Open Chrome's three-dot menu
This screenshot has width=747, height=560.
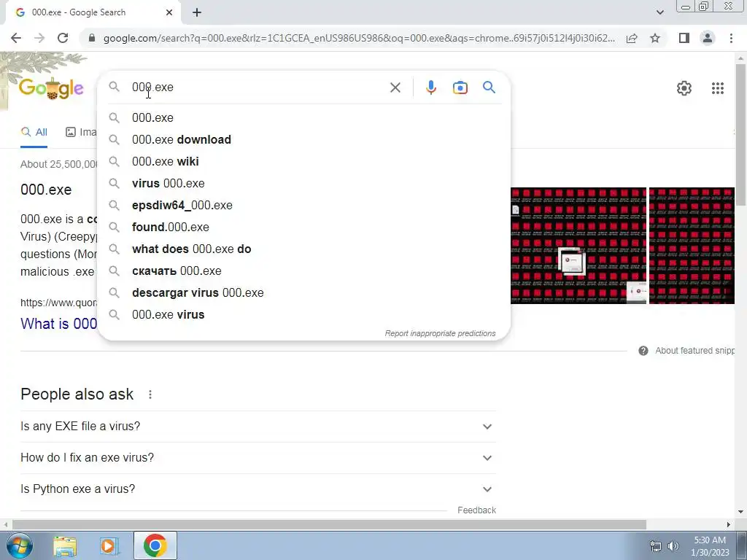pos(731,38)
